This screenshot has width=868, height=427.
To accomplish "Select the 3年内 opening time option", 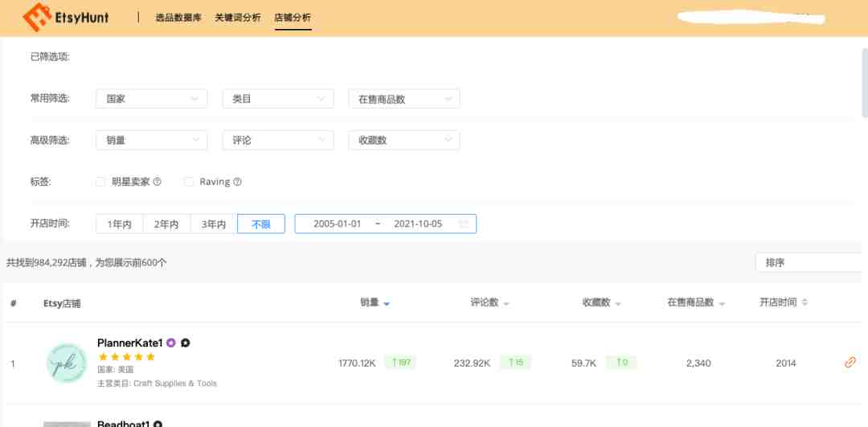I will click(x=214, y=224).
